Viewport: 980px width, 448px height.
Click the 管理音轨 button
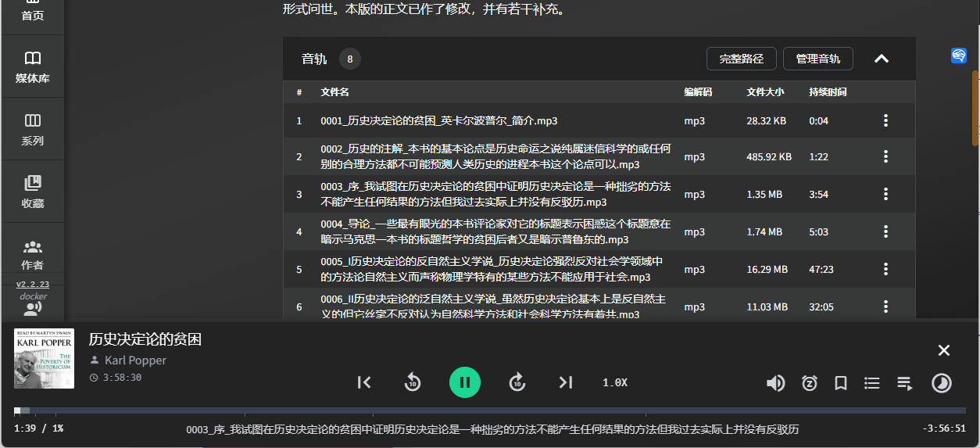[817, 59]
